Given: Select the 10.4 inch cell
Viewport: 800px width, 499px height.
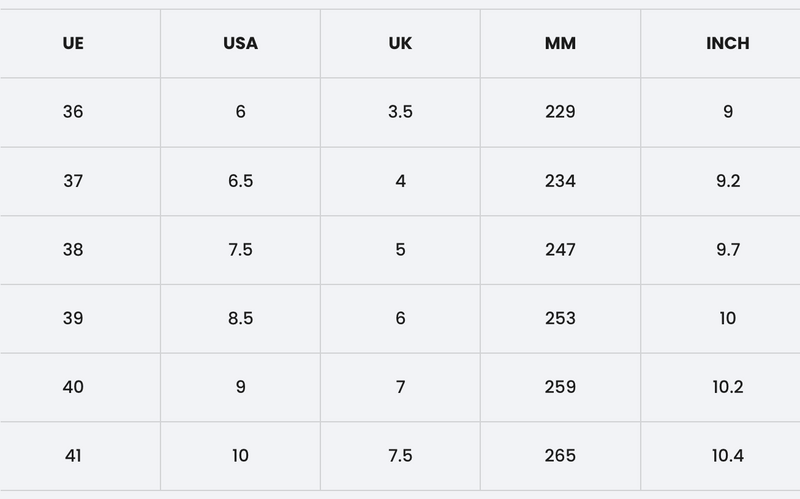Looking at the screenshot, I should pos(727,456).
